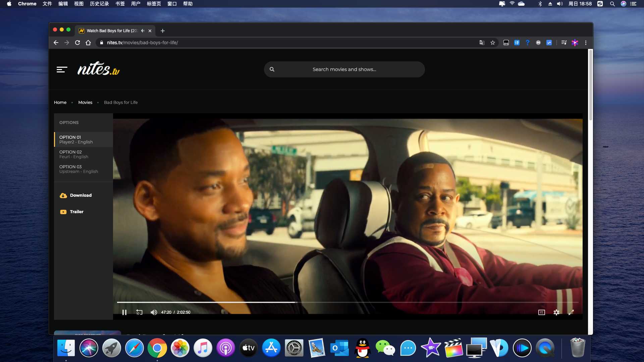Open the 书签 menu

click(120, 4)
